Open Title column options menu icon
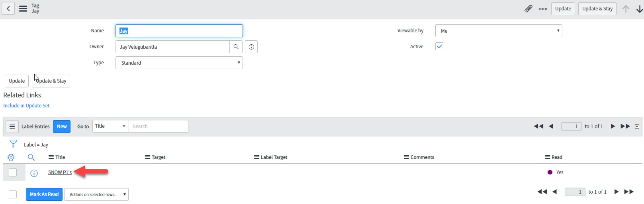Screen dimensions: 644x204 [x=51, y=157]
